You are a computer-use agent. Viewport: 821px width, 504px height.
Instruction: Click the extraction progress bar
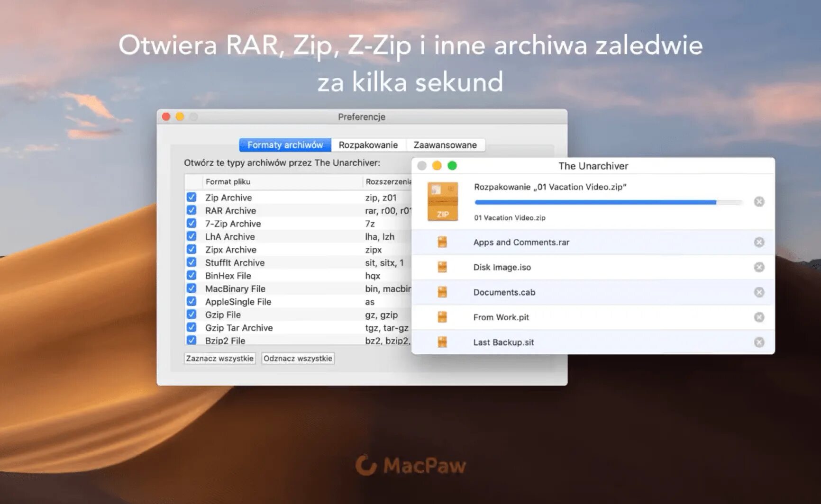[x=608, y=202]
